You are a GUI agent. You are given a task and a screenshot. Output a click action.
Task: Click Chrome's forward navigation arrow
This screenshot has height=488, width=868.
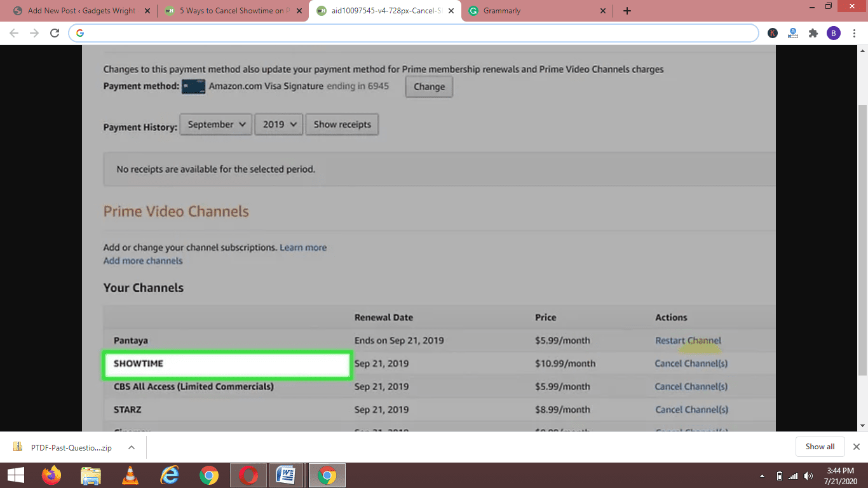point(34,33)
